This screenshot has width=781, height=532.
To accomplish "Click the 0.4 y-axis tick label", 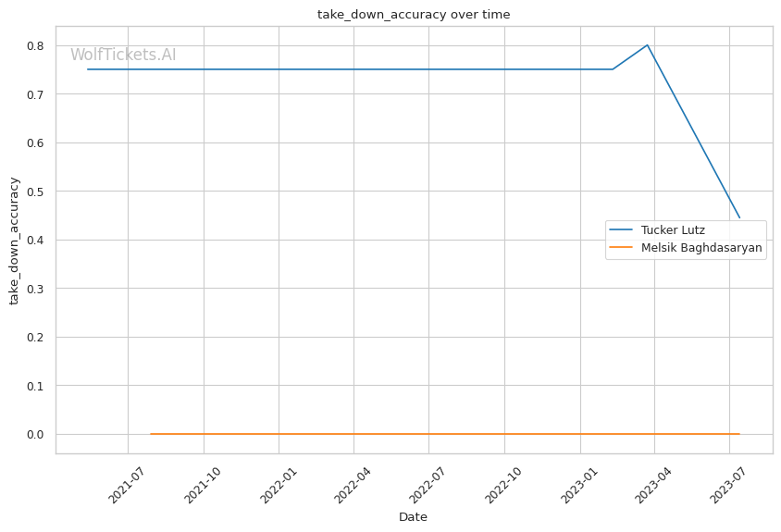I will click(35, 240).
